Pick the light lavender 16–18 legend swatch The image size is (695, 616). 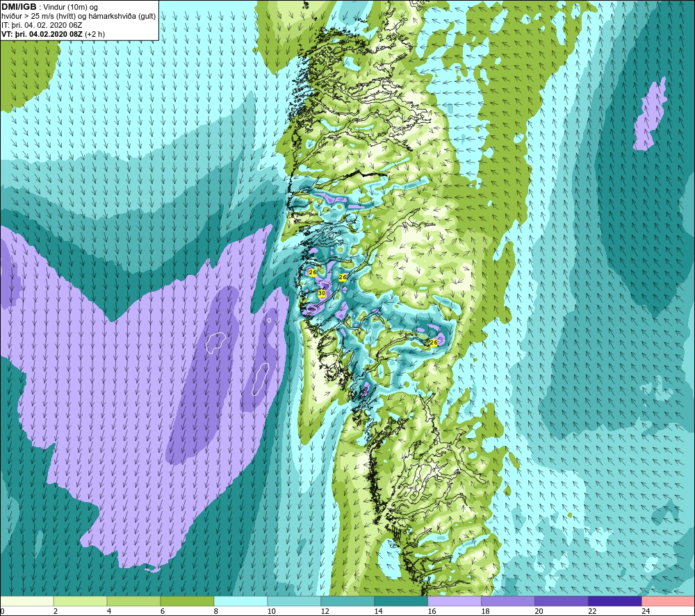[455, 601]
